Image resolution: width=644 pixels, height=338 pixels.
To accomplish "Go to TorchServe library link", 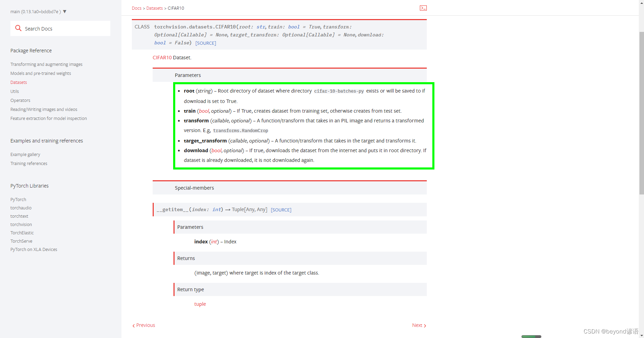I will (21, 241).
